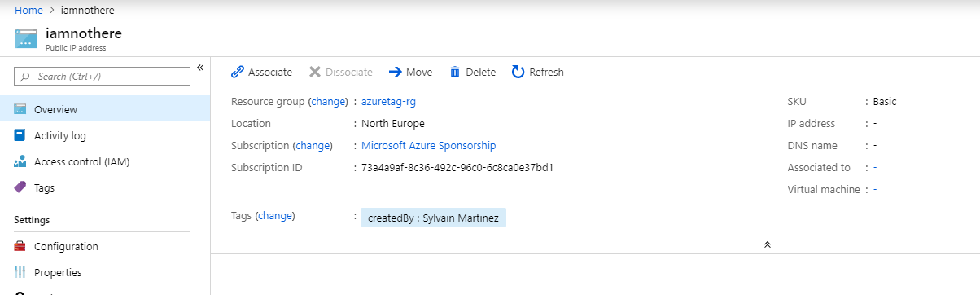The width and height of the screenshot is (980, 295).
Task: Click the Move arrow icon
Action: click(396, 72)
